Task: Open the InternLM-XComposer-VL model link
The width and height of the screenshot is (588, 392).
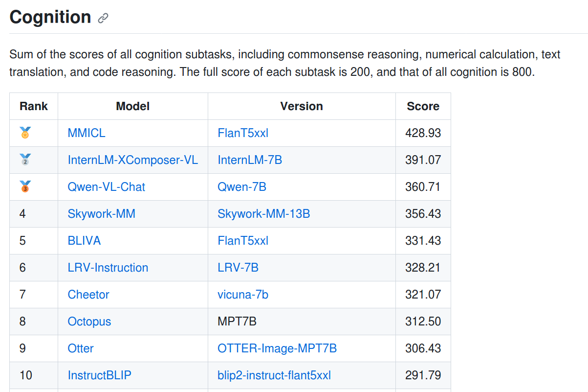Action: tap(133, 160)
